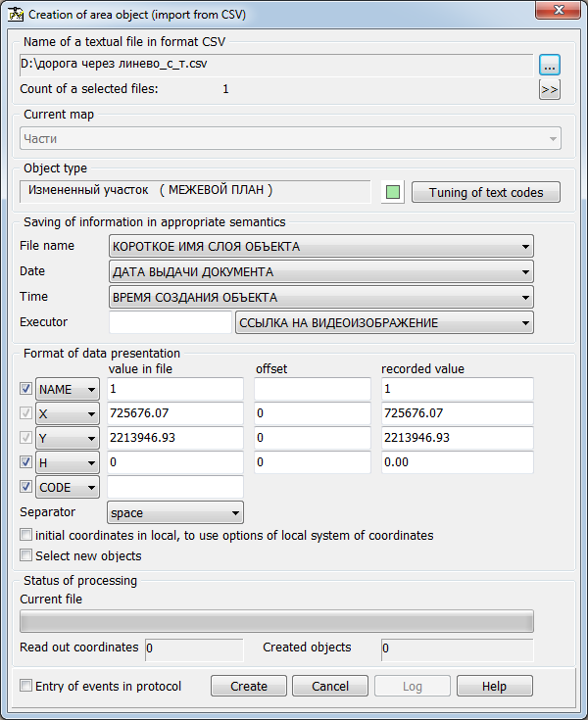Click the NAME value in file field
This screenshot has width=588, height=720.
click(x=175, y=389)
